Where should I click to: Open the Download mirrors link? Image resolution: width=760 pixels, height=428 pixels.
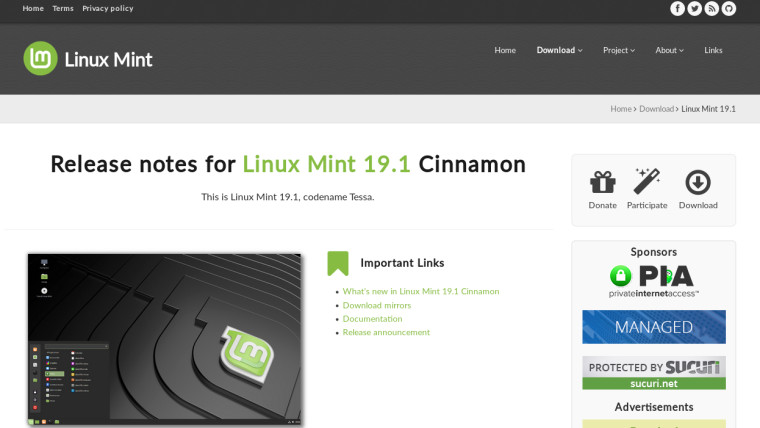coord(377,305)
